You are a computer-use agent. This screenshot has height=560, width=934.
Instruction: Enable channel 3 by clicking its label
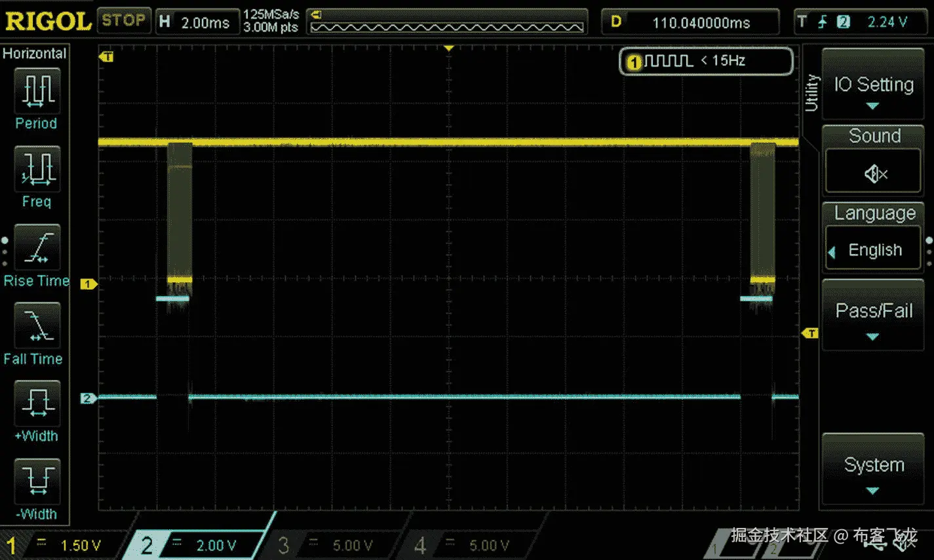pos(284,544)
